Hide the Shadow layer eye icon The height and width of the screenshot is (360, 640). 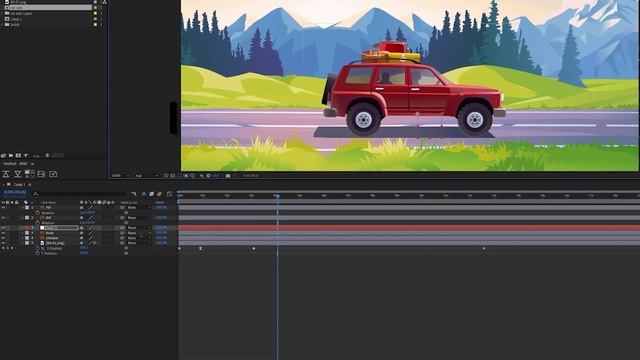pos(3,238)
